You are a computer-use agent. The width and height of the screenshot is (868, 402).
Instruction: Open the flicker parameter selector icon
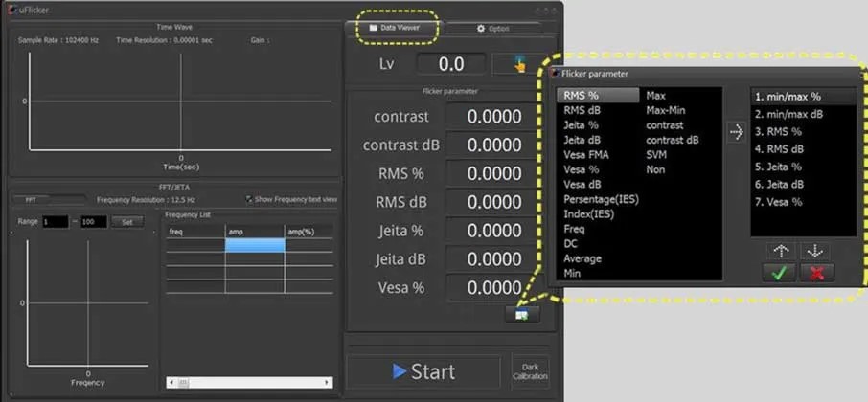pyautogui.click(x=522, y=314)
